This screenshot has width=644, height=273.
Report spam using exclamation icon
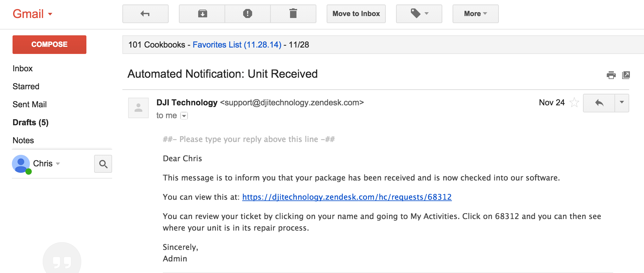248,14
